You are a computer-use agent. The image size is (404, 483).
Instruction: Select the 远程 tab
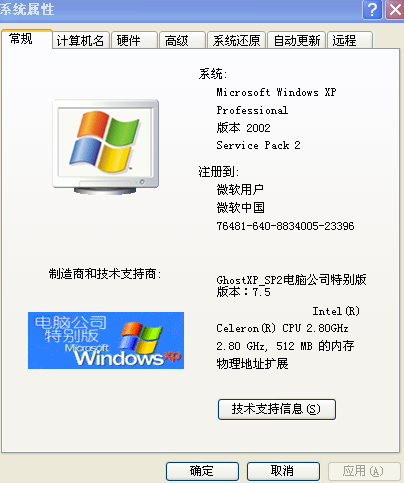(350, 40)
